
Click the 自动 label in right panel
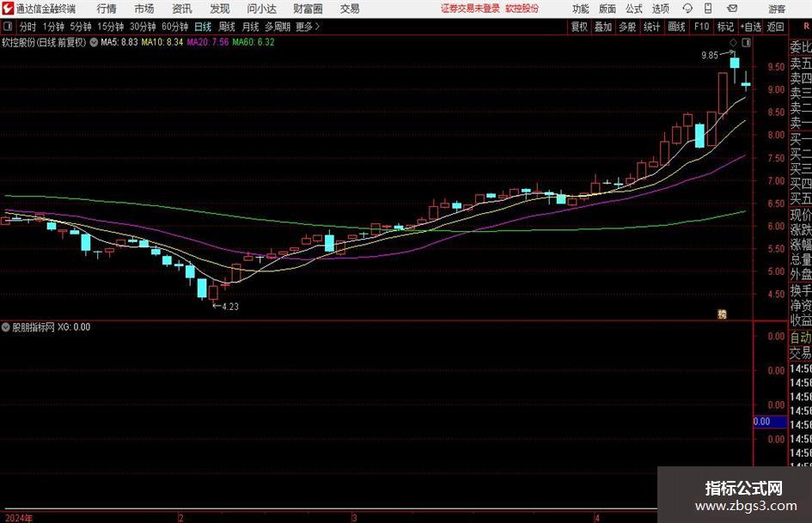[801, 338]
